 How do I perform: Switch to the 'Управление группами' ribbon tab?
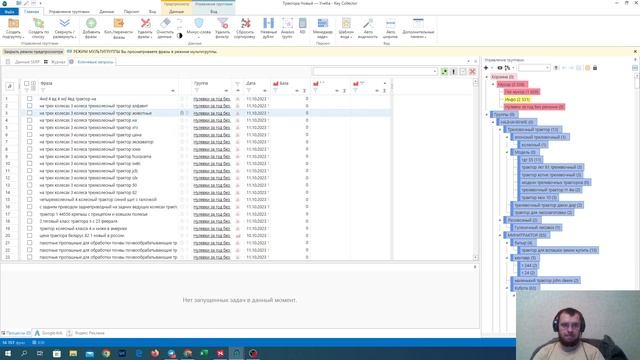(x=69, y=12)
